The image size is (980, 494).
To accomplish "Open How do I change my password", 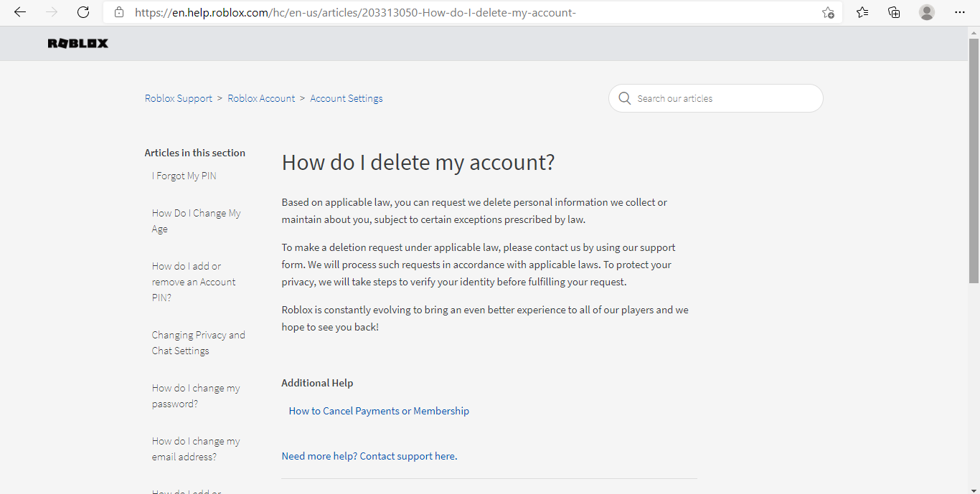I will tap(196, 396).
